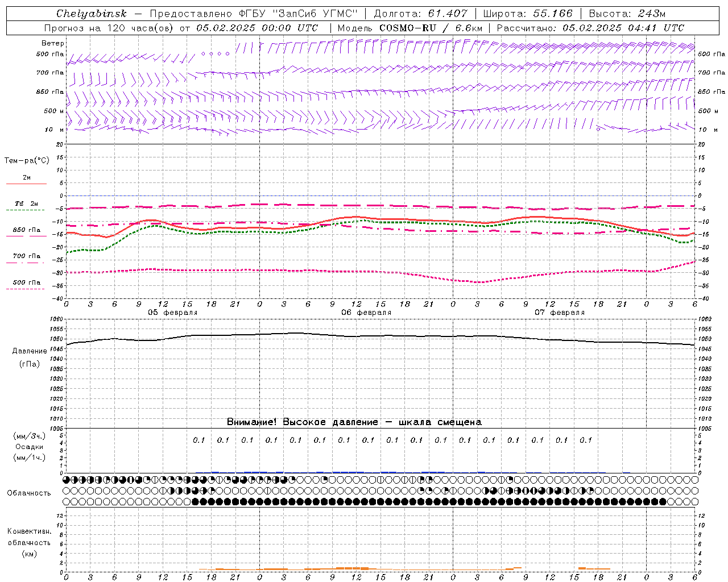This screenshot has width=728, height=582.
Task: Click the Осадки panel label
Action: (30, 447)
